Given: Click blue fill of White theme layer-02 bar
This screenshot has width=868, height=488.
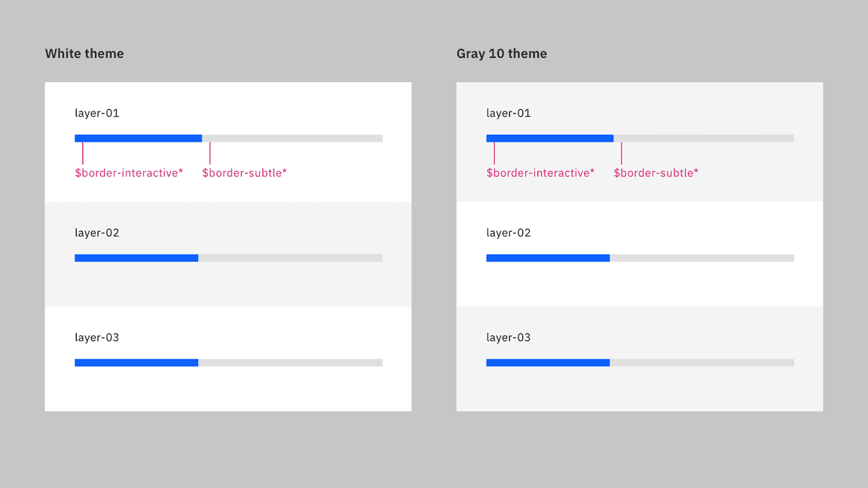Looking at the screenshot, I should [136, 258].
